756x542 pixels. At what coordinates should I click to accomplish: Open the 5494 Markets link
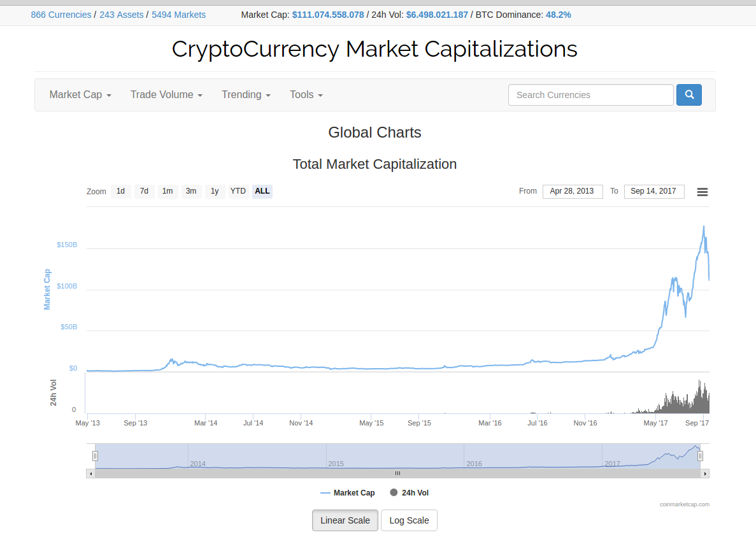[x=178, y=15]
